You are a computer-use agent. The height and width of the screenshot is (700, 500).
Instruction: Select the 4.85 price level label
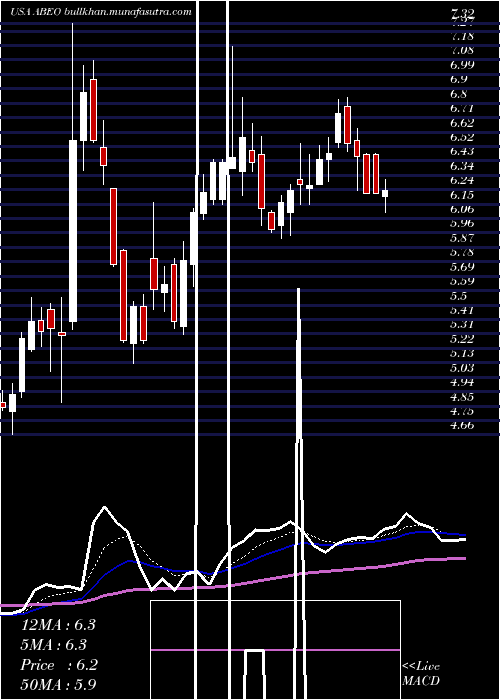click(x=462, y=397)
